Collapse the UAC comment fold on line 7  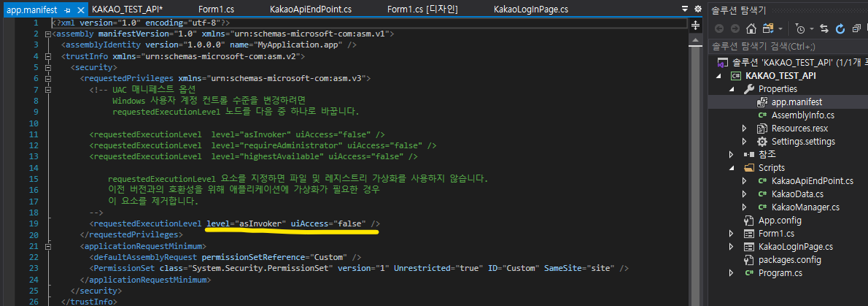pos(48,89)
